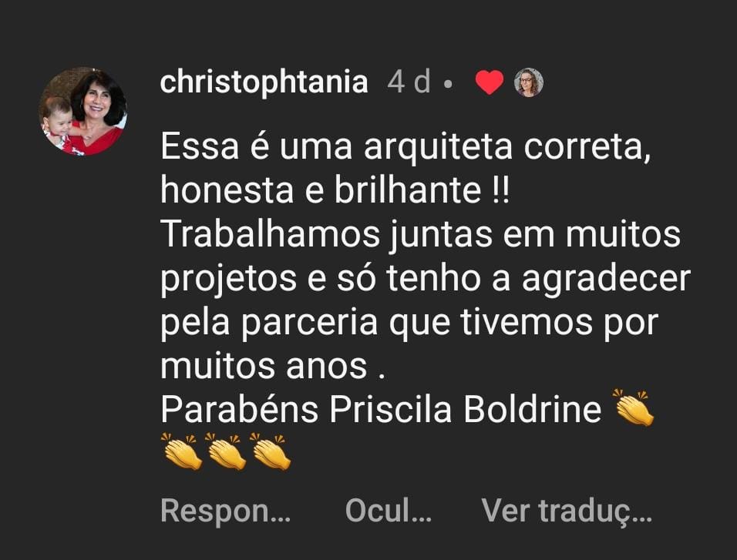
Task: Open the christophtania username link
Action: coord(264,82)
